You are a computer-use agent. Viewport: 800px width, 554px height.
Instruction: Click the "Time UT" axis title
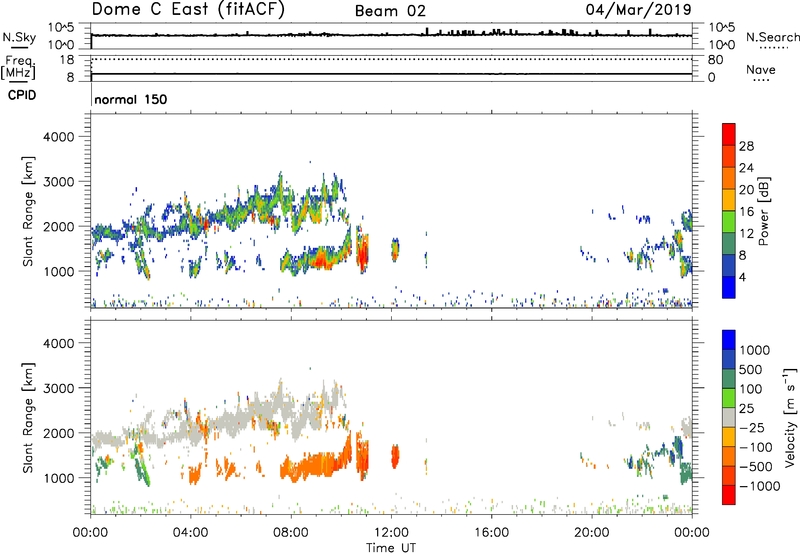[391, 548]
